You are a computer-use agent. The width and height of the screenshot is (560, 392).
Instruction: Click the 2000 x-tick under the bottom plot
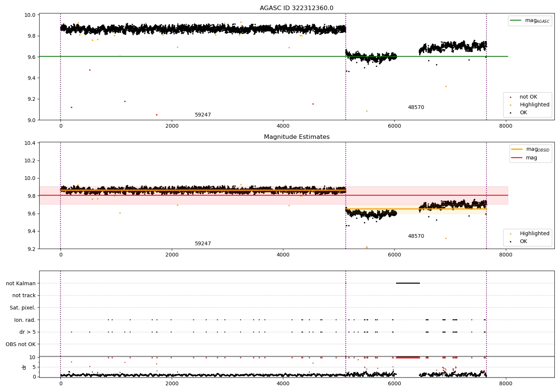click(172, 384)
